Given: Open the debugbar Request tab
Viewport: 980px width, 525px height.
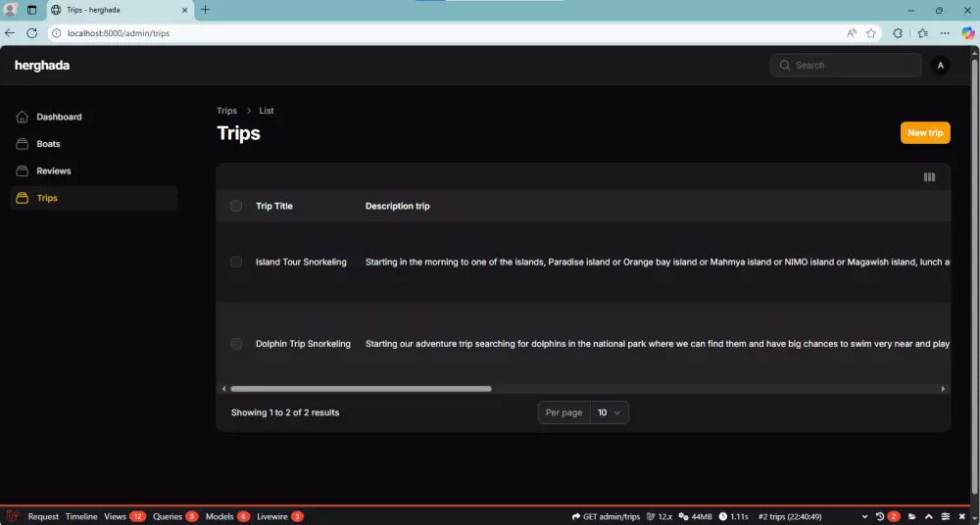Looking at the screenshot, I should [x=43, y=517].
